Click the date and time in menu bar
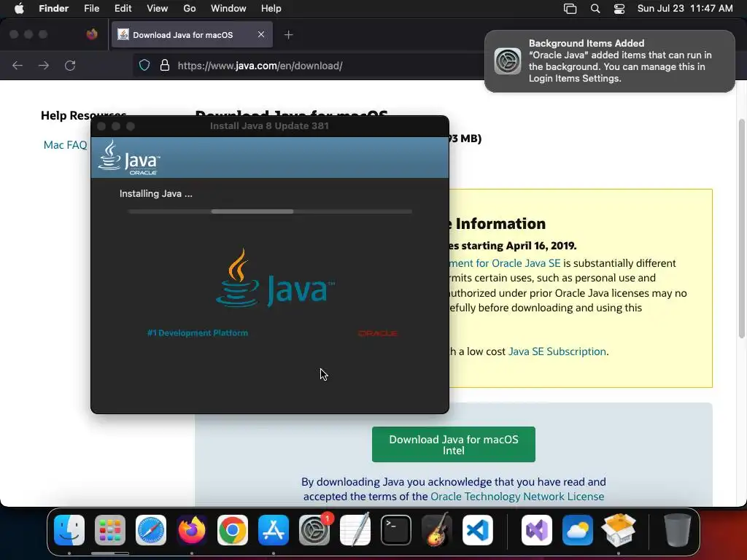 coord(685,9)
